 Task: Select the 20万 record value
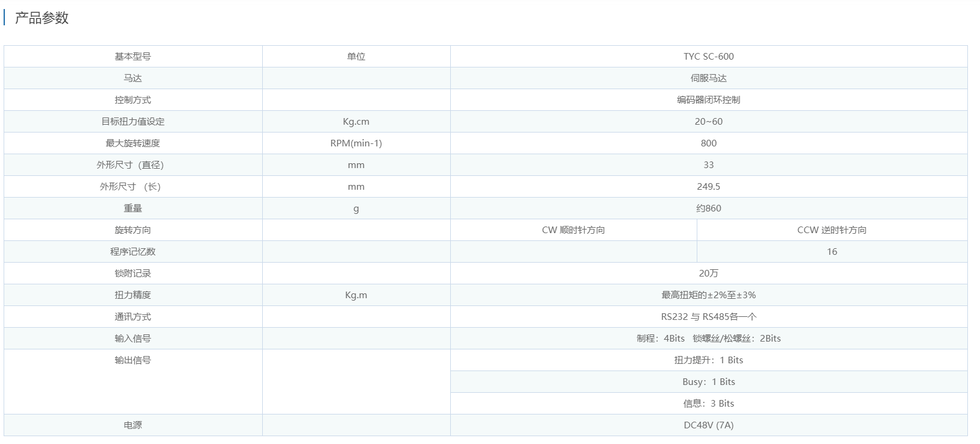pyautogui.click(x=709, y=274)
